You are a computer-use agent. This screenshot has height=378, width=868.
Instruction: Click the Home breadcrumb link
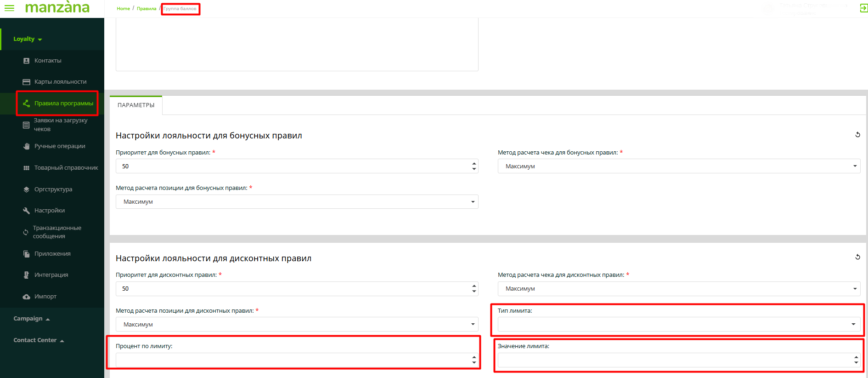123,9
